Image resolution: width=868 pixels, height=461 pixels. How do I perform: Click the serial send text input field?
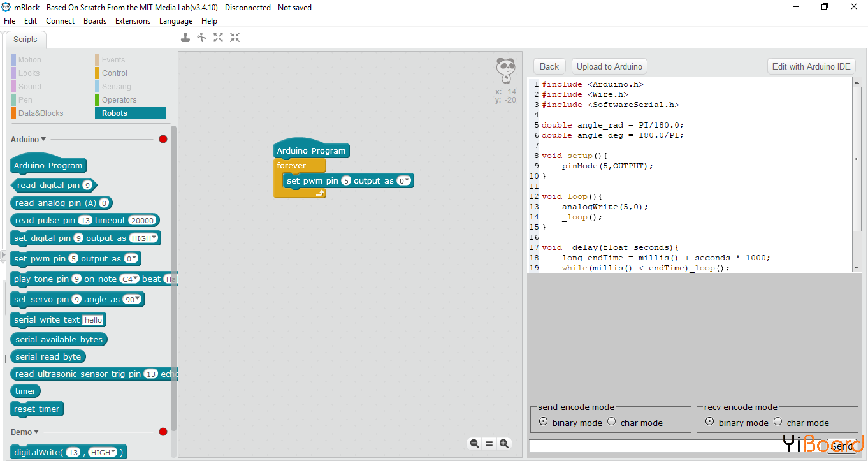click(x=677, y=446)
